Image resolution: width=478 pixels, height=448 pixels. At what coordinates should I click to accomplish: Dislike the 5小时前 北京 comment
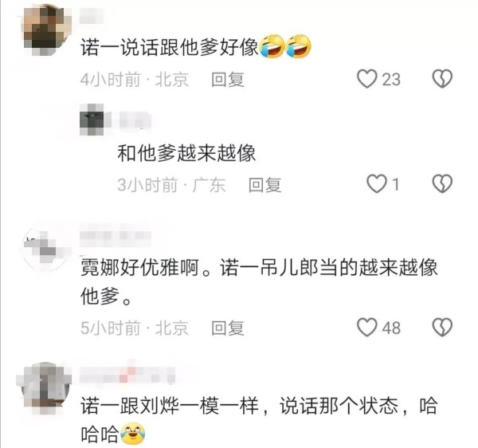(x=442, y=328)
